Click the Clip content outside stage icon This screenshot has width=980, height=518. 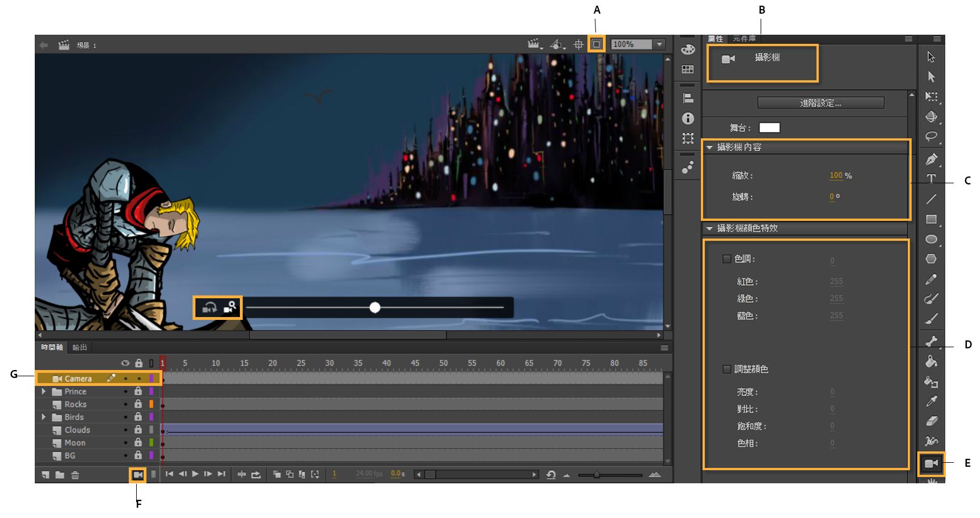coord(596,44)
